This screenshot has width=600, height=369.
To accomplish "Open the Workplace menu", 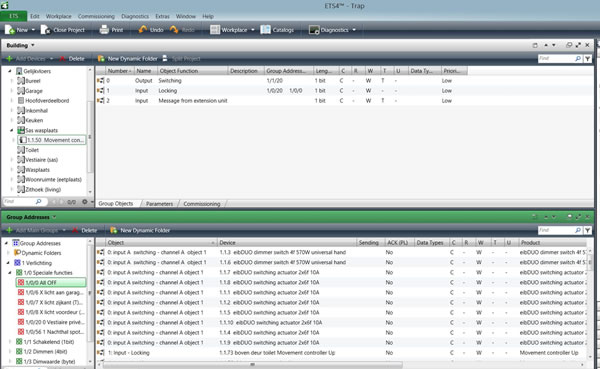I will [x=59, y=16].
